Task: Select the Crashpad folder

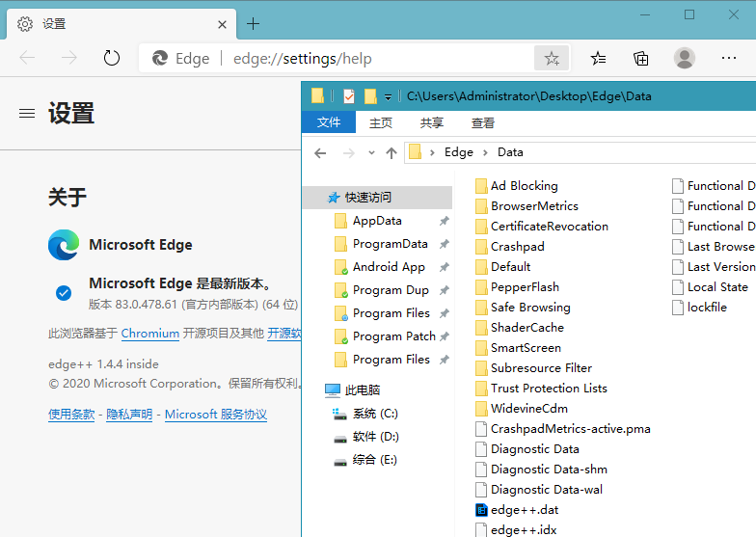Action: 509,247
